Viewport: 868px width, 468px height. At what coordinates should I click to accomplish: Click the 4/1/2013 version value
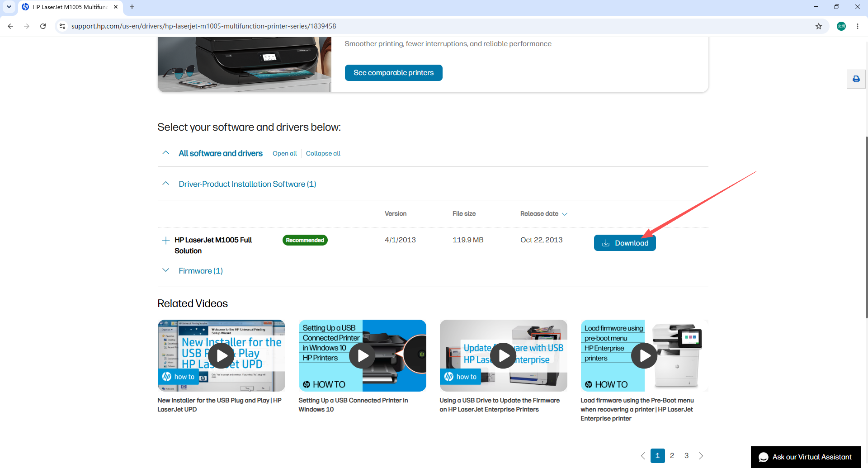pyautogui.click(x=400, y=240)
